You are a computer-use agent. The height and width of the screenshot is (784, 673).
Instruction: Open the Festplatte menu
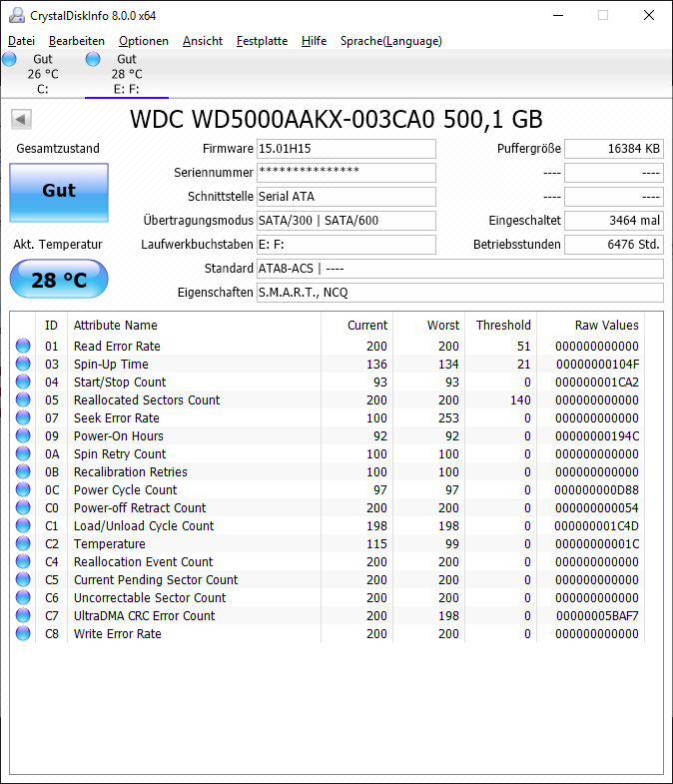tap(262, 41)
